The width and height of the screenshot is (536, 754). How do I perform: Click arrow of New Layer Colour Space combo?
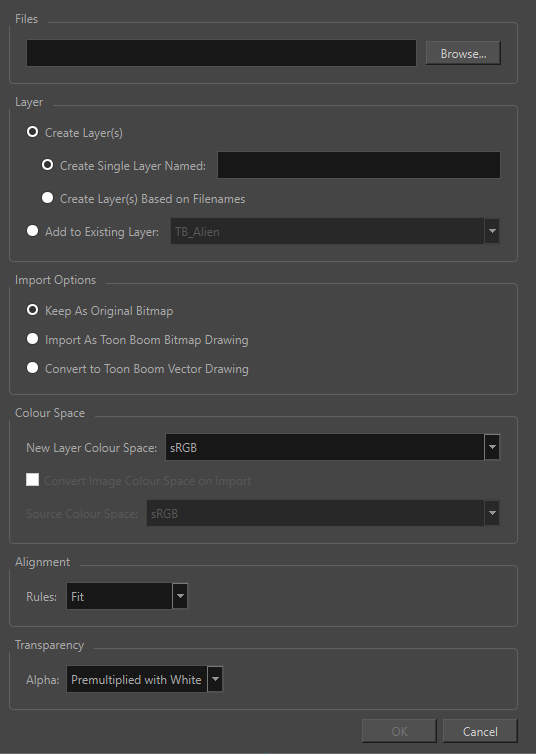click(x=492, y=447)
